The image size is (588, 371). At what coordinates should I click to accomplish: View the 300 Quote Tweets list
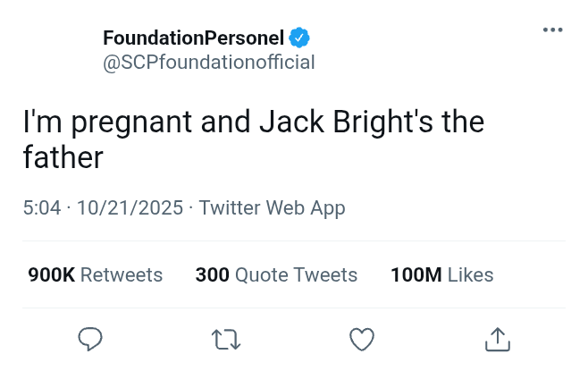point(276,274)
